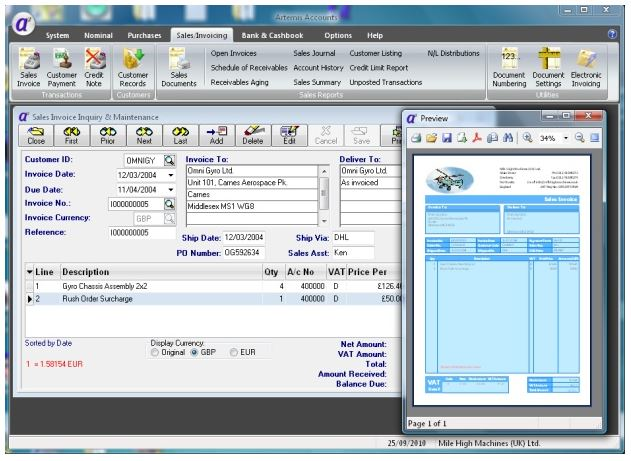
Task: Select the EUR display currency option
Action: coord(233,352)
